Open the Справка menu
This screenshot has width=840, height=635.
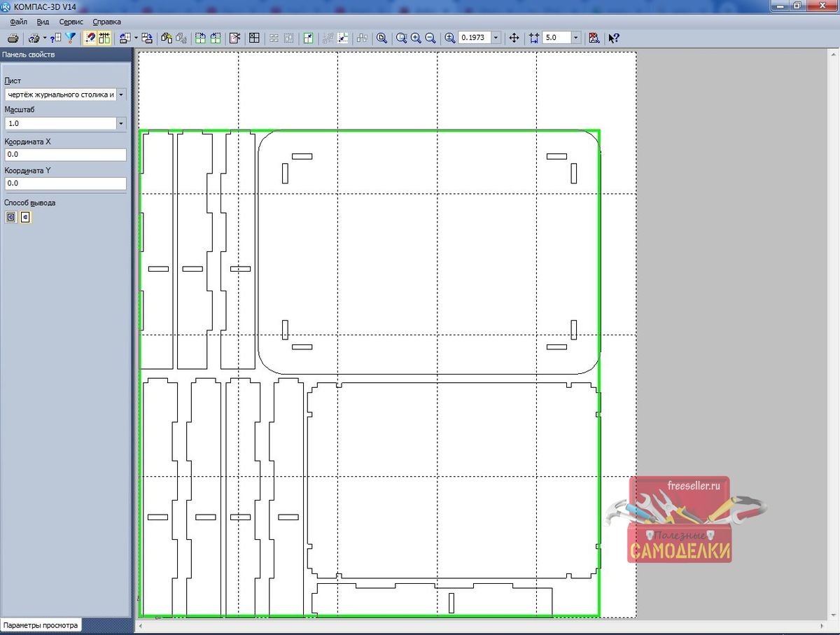click(106, 22)
